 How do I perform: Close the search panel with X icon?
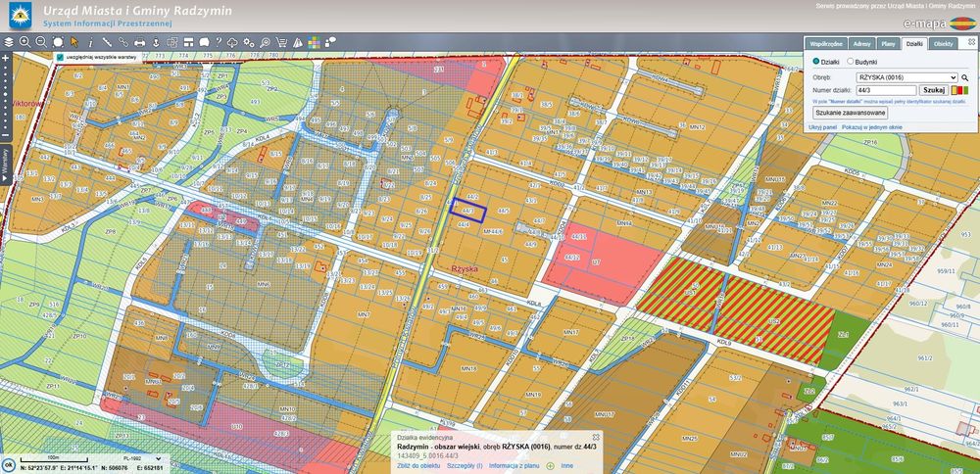(x=970, y=42)
